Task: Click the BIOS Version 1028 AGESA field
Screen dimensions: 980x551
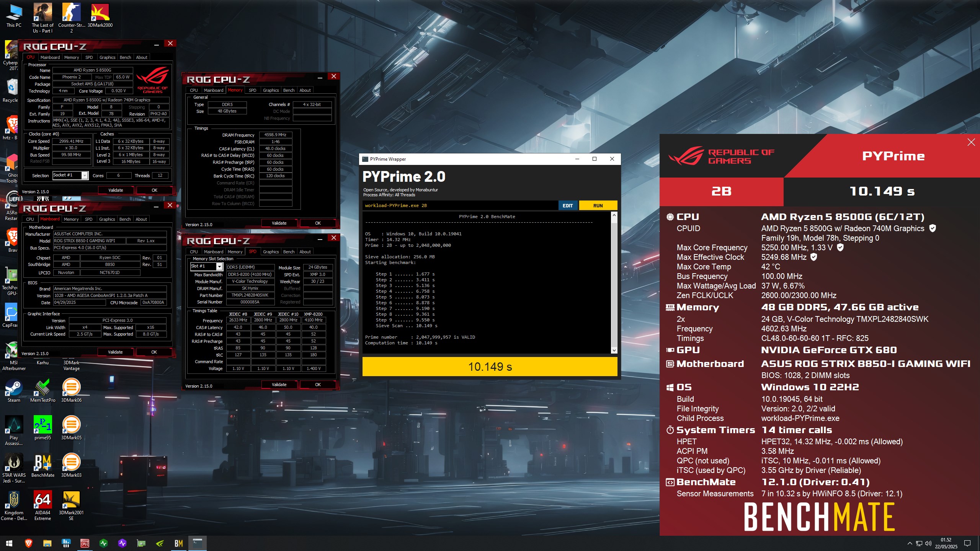Action: point(110,295)
